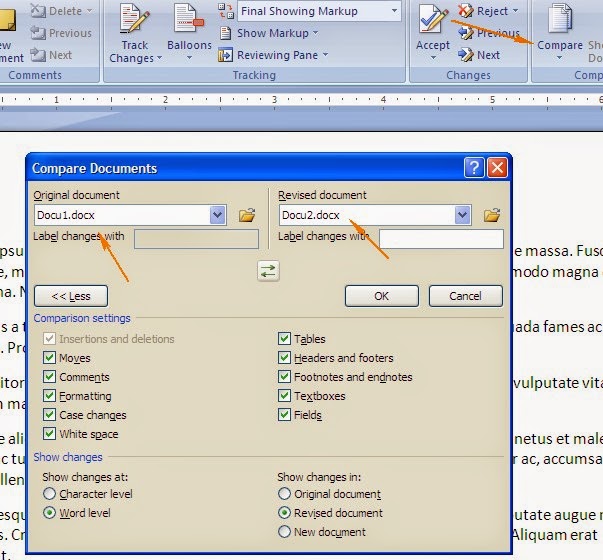This screenshot has height=560, width=603.
Task: Open Final Showing Markup dropdown
Action: coord(394,11)
